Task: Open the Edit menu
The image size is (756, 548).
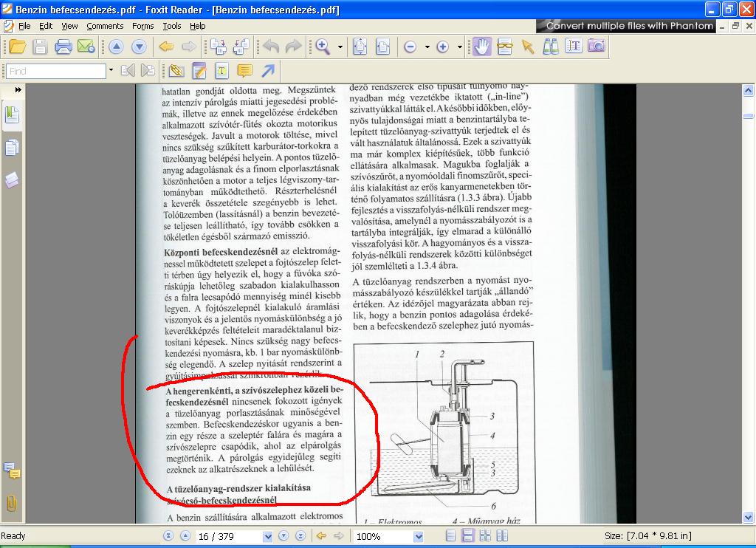Action: 46,26
